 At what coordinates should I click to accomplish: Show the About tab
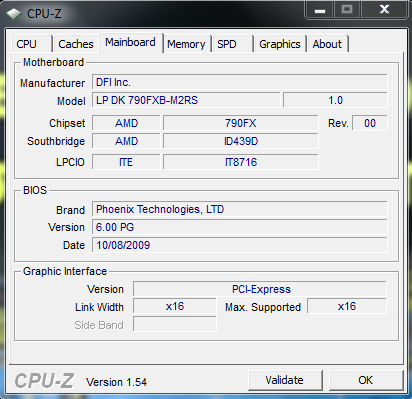pos(327,44)
